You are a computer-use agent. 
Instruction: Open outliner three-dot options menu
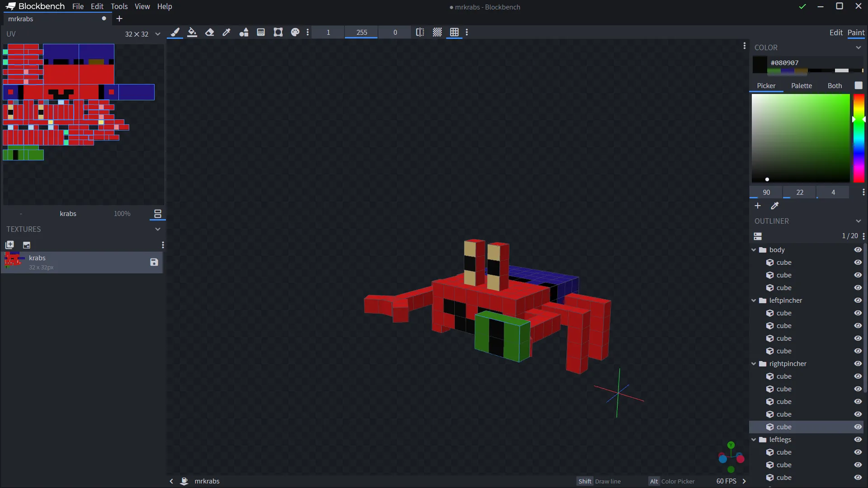[x=863, y=236]
